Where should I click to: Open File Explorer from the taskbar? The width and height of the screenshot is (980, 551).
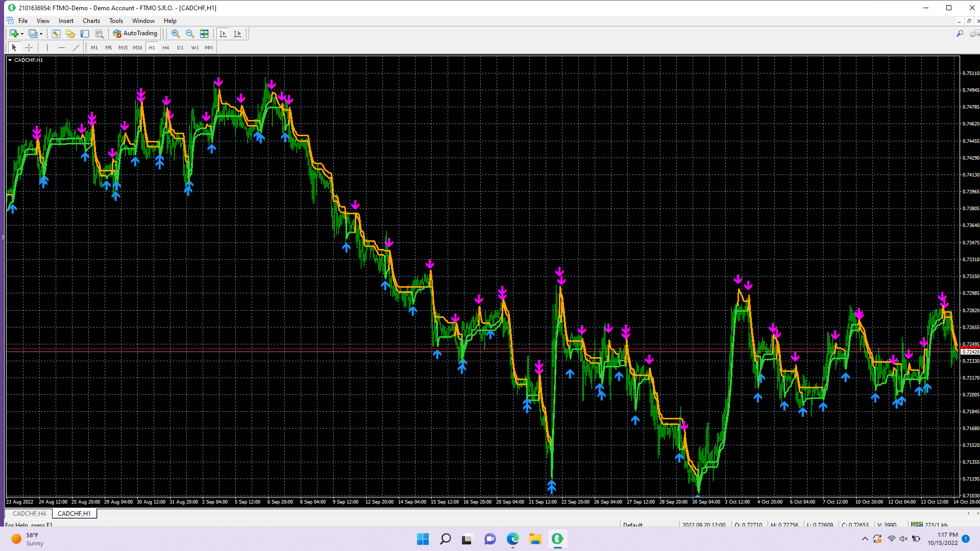535,539
